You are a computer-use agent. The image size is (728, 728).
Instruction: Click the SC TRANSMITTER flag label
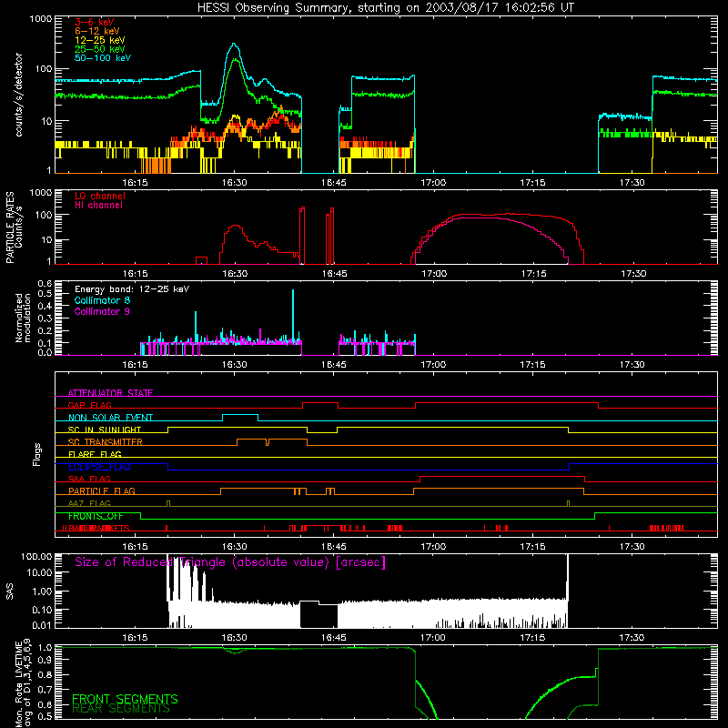[105, 442]
